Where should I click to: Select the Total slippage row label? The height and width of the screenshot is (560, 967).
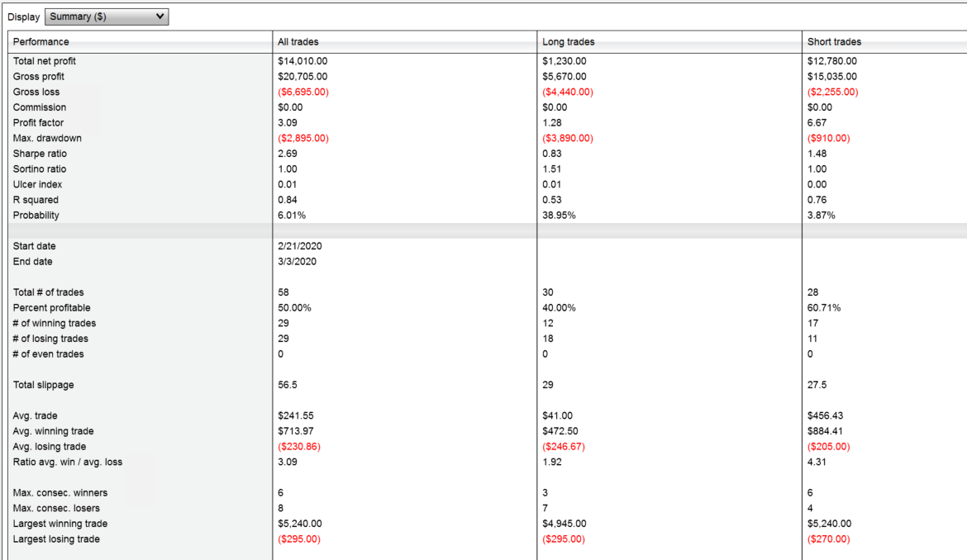[x=43, y=384]
